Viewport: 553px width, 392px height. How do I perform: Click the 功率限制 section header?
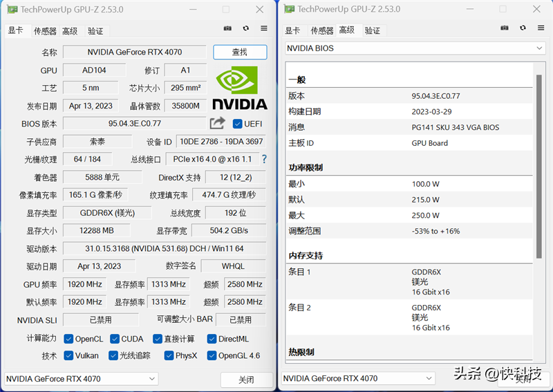coord(306,167)
